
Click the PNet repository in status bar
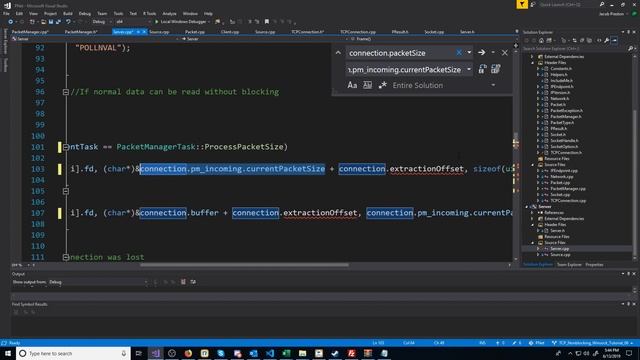click(537, 343)
